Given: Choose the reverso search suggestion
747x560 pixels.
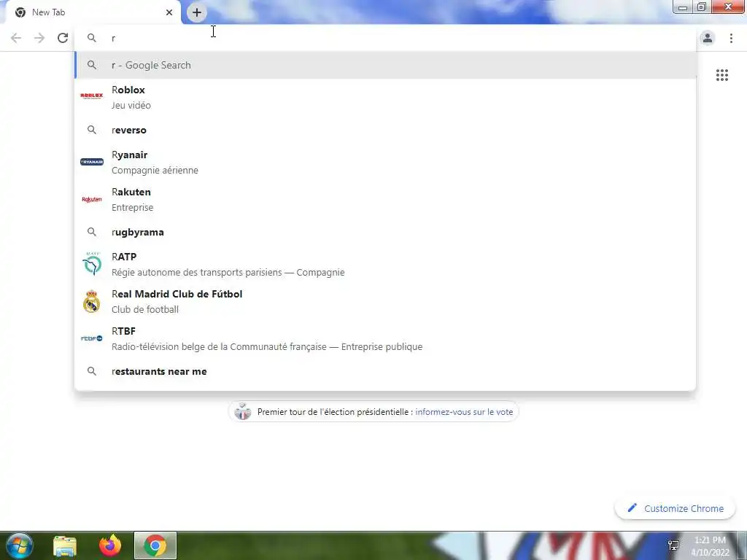Looking at the screenshot, I should (x=385, y=130).
